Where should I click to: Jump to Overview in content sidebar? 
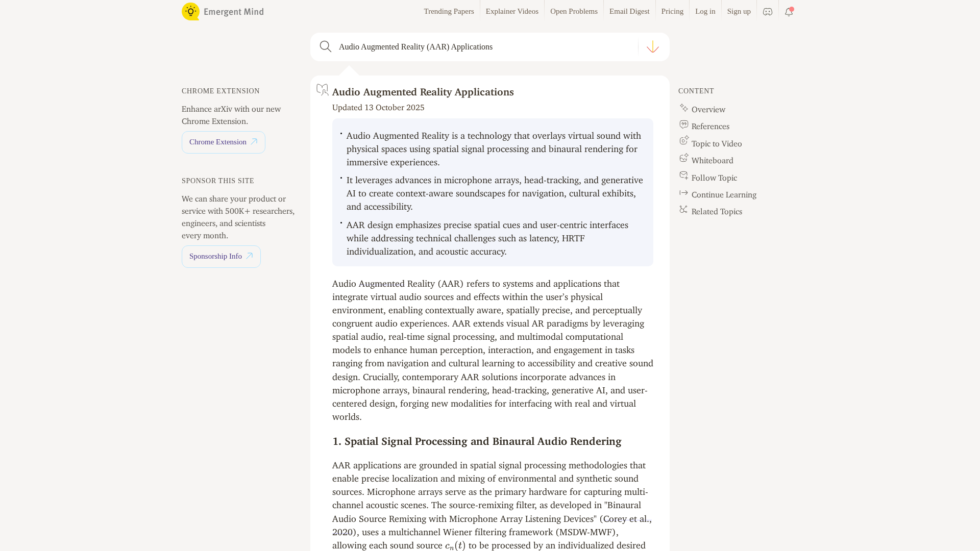coord(708,110)
